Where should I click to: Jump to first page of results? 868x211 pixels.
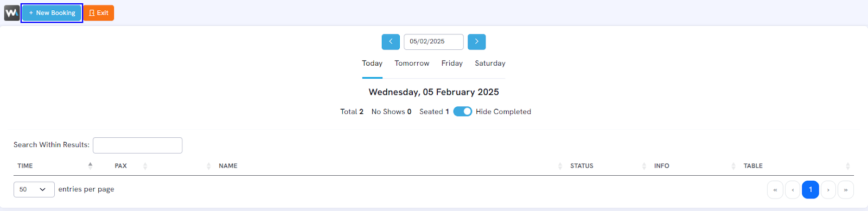point(775,190)
